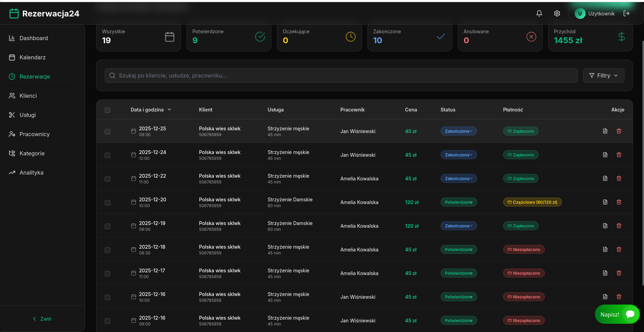Open the Usługi section with scissors icon
This screenshot has width=644, height=332.
tap(27, 115)
